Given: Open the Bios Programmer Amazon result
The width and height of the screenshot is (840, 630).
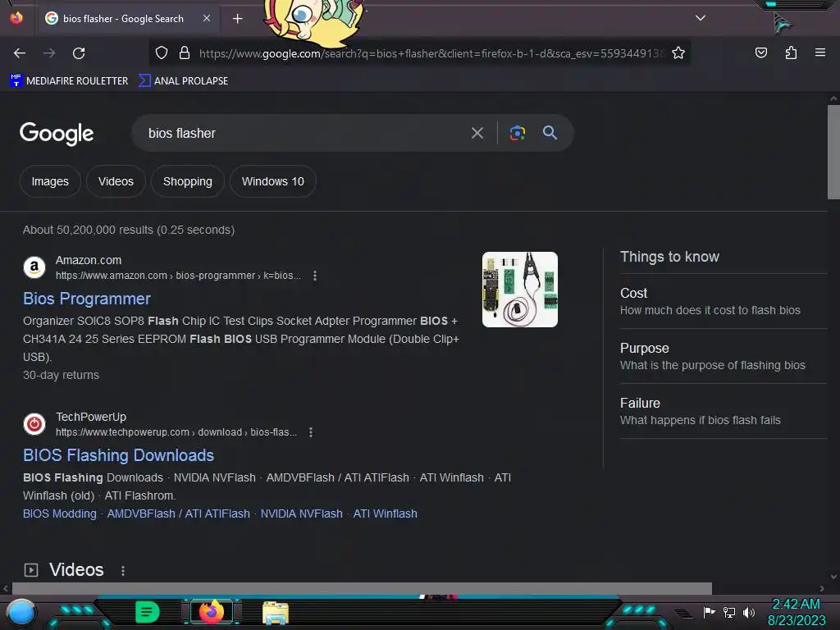Looking at the screenshot, I should (87, 299).
